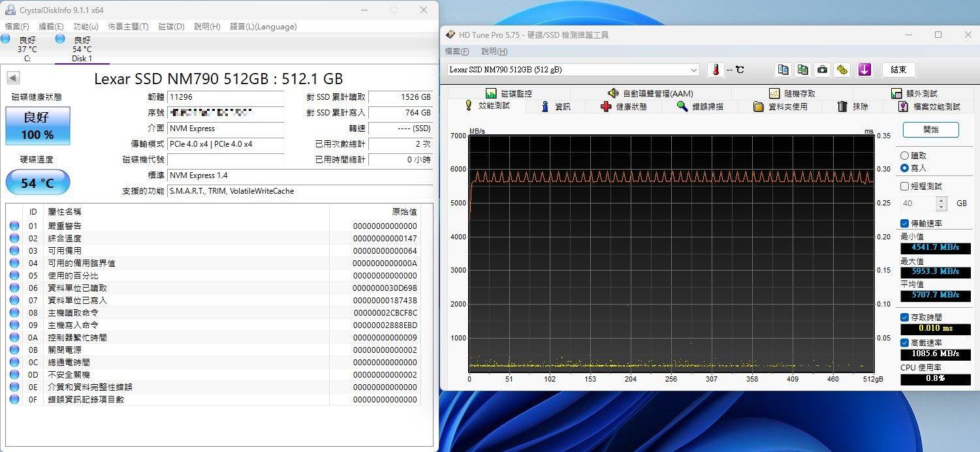This screenshot has height=452, width=980.
Task: Click status orb for attribute 01 嚴重警告
Action: 14,226
